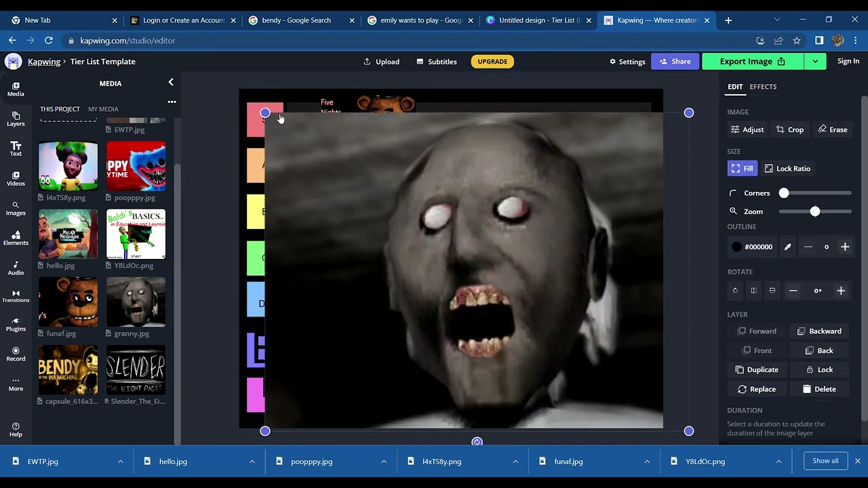Flip the image horizontally
868x488 pixels.
click(x=753, y=291)
